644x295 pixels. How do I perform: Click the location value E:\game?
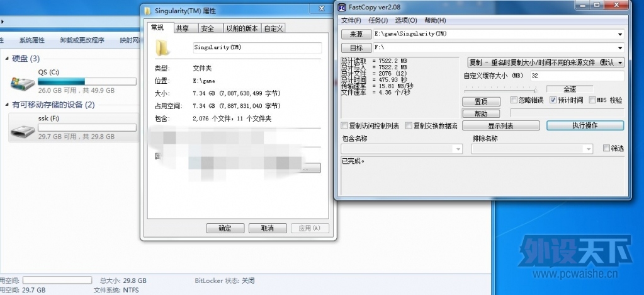204,81
